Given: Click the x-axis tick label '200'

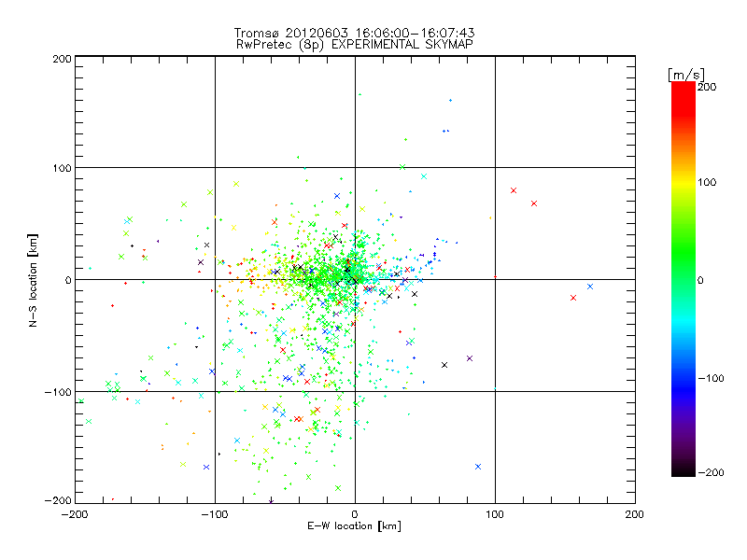Looking at the screenshot, I should 635,514.
